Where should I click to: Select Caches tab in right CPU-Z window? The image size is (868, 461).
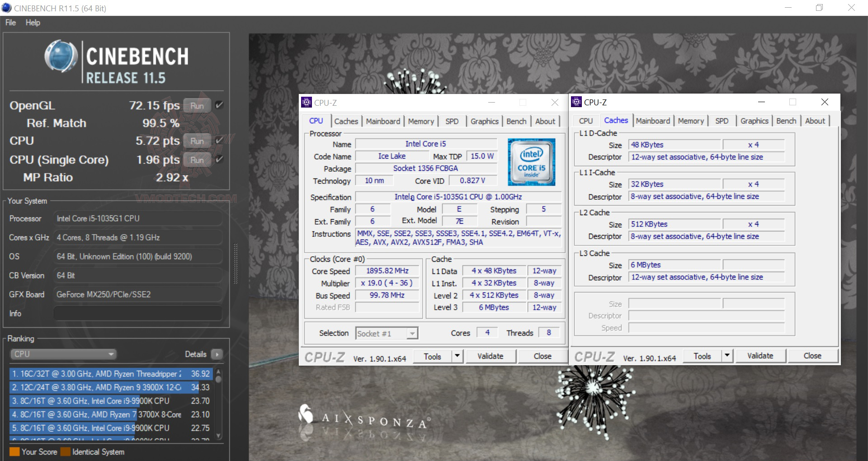click(x=616, y=120)
